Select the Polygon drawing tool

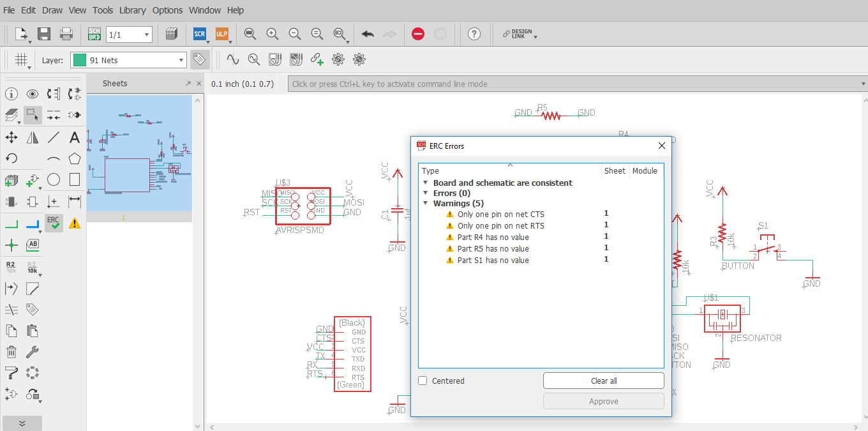(x=75, y=158)
